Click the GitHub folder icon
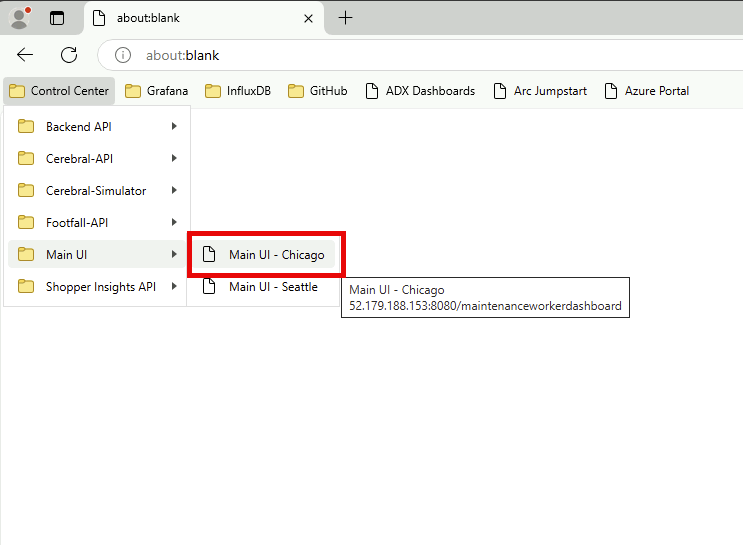This screenshot has height=545, width=743. 296,91
